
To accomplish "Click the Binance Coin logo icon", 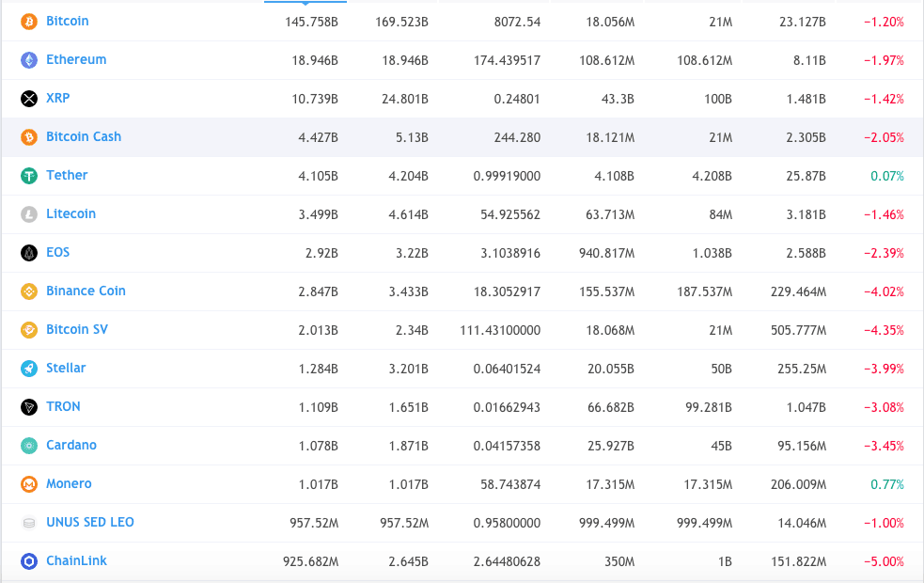I will click(29, 291).
